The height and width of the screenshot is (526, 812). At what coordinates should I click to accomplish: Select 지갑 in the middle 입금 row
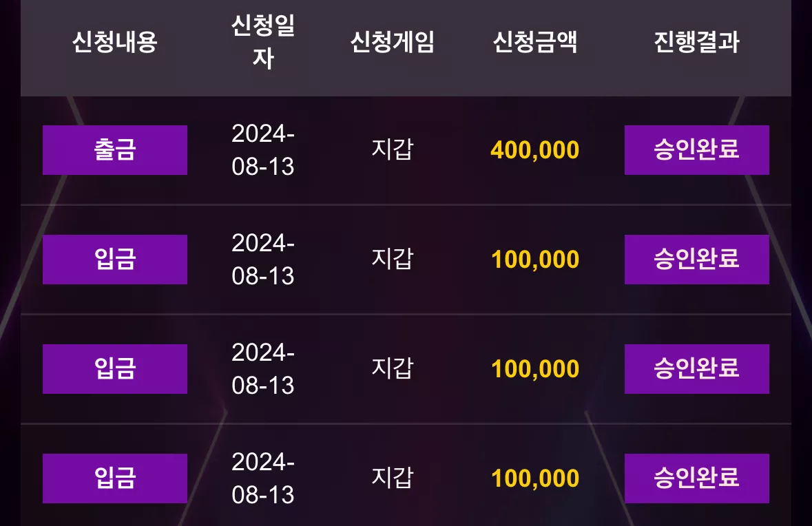click(x=392, y=368)
